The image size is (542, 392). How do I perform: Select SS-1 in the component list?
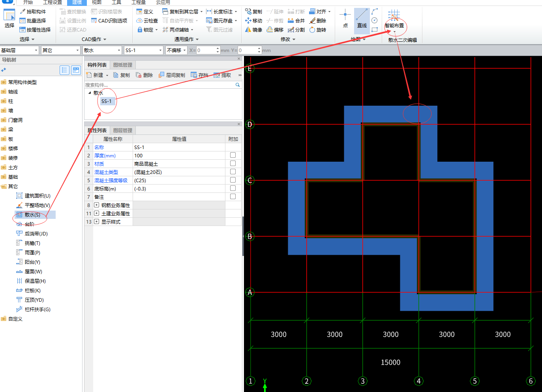[106, 101]
